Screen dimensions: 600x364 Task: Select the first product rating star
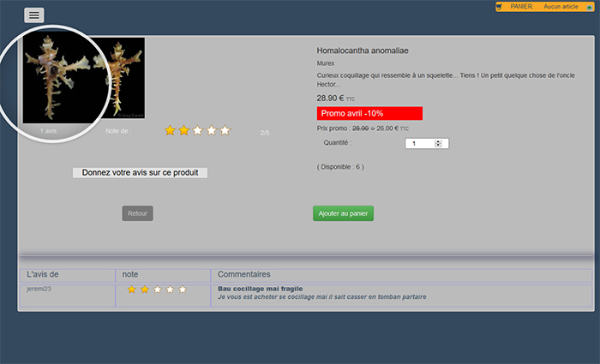pyautogui.click(x=170, y=130)
